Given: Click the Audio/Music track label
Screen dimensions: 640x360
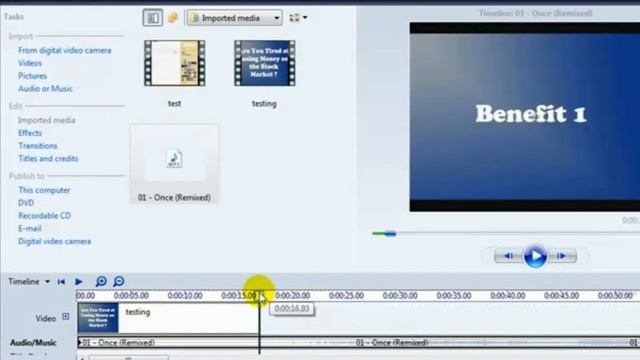Looking at the screenshot, I should [x=33, y=343].
